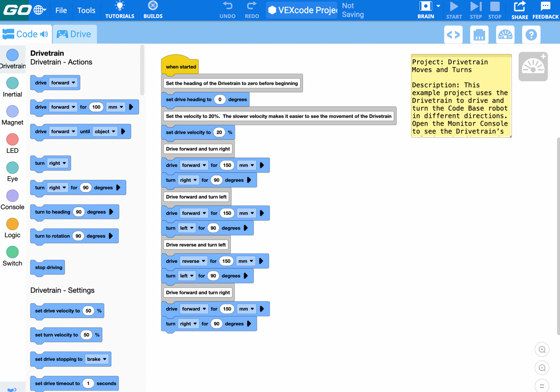
Task: Open the monitor console dashboard icon
Action: point(505,35)
